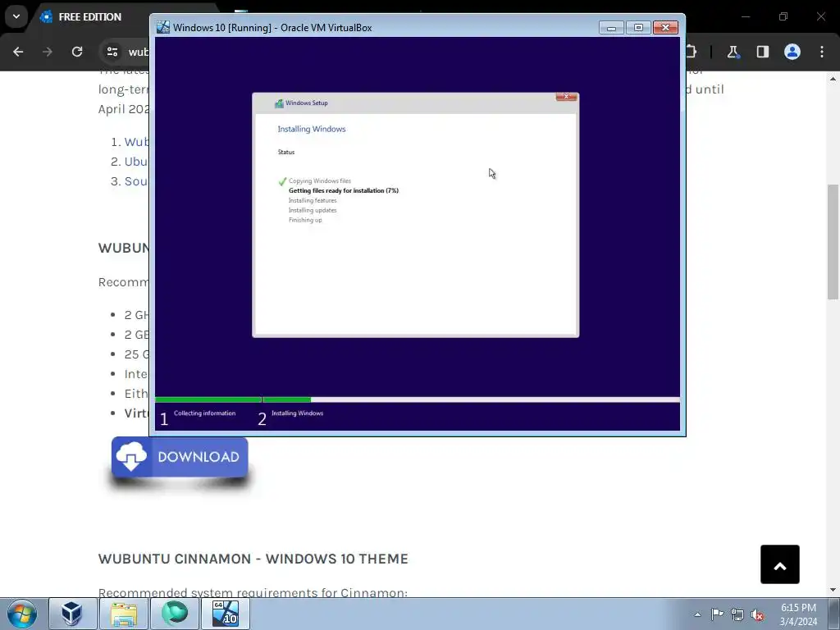Open the network tray icon
The image size is (840, 630).
tap(737, 615)
